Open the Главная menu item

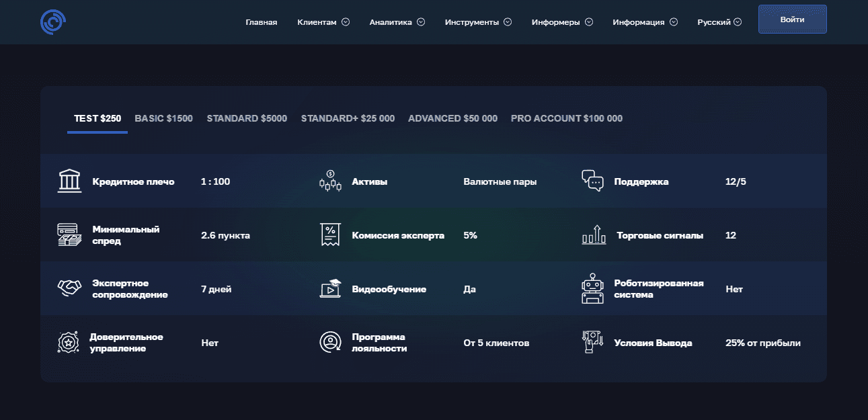click(x=262, y=22)
